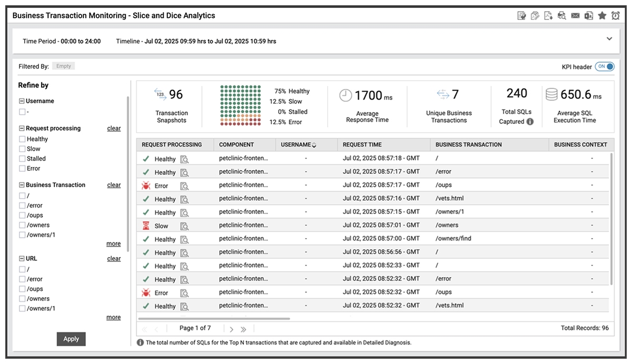Image resolution: width=632 pixels, height=364 pixels.
Task: Click the PDF download icon
Action: (548, 16)
